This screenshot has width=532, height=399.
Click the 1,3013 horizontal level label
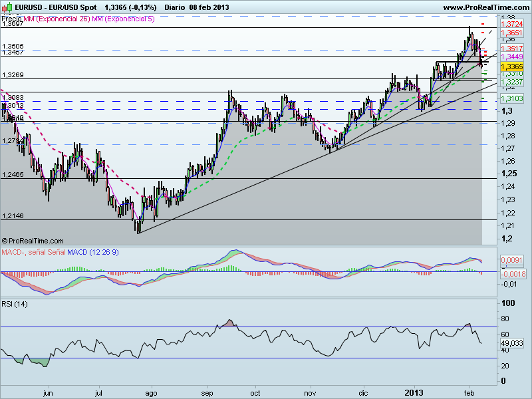pos(13,106)
